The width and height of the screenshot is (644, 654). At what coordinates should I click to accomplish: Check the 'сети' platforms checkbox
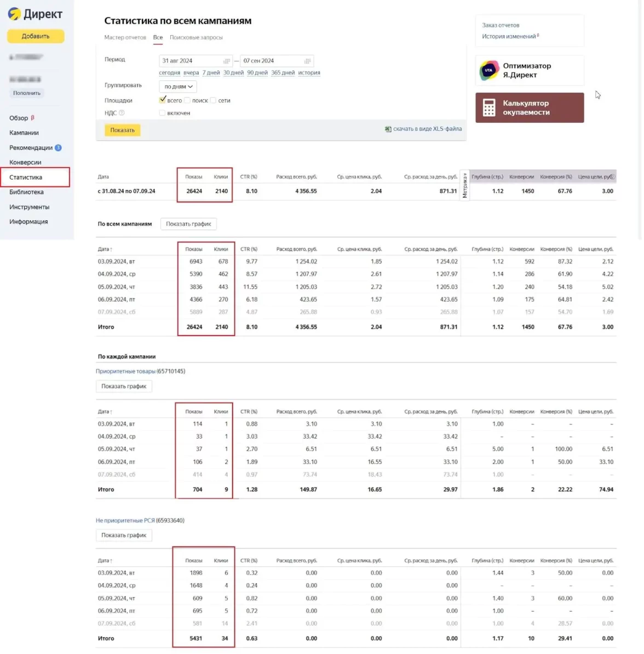[213, 101]
